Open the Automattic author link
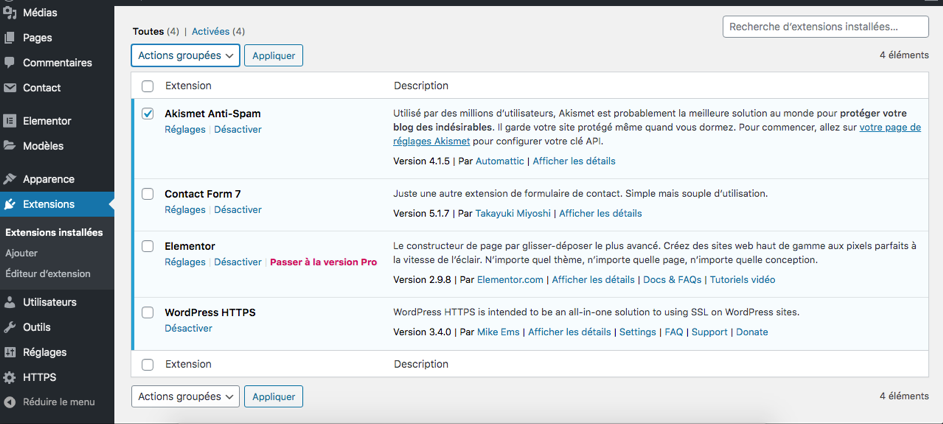The width and height of the screenshot is (943, 424). click(x=500, y=161)
